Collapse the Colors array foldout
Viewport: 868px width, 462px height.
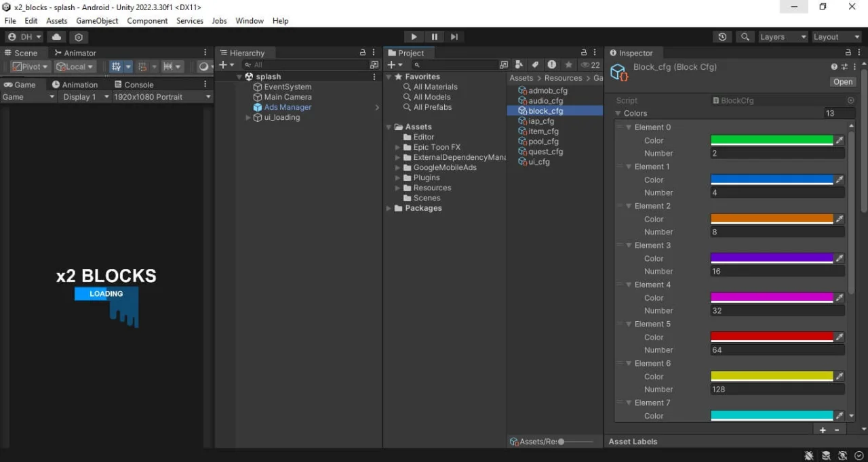click(618, 113)
